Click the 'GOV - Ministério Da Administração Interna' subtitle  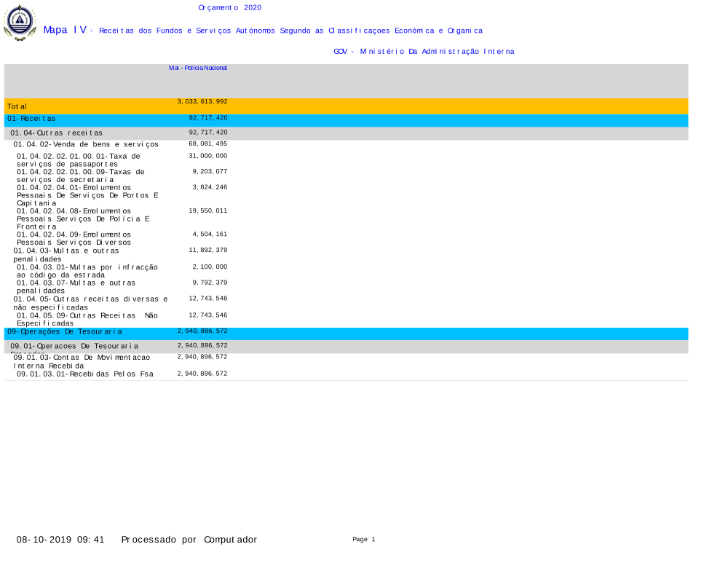(x=424, y=51)
